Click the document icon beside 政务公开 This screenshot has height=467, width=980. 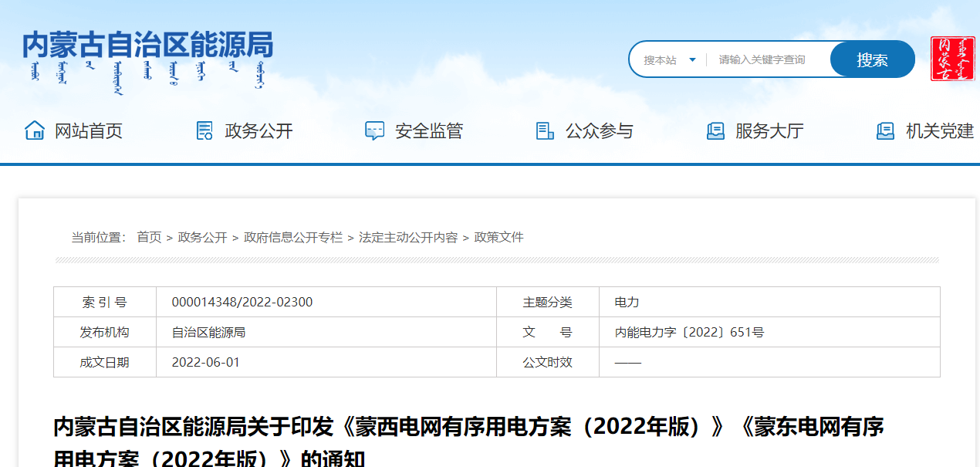(204, 130)
